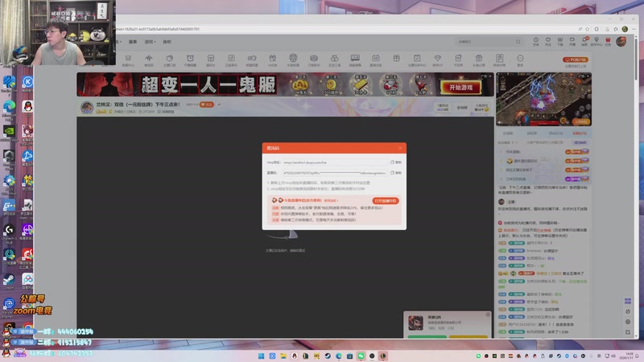Click the orange PC client download button

576,60
